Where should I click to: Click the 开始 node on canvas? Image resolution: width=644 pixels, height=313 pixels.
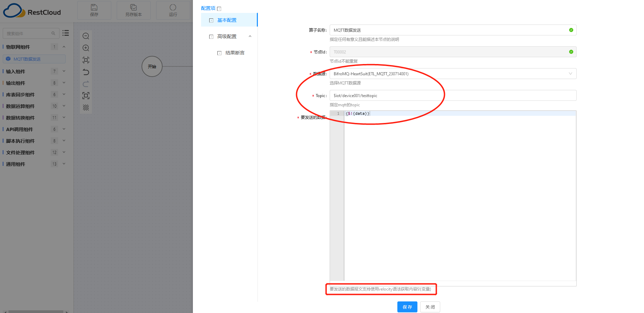click(x=152, y=66)
